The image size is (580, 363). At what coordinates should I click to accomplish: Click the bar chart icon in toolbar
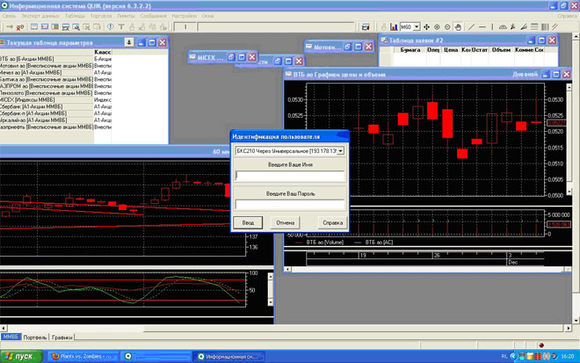394,27
